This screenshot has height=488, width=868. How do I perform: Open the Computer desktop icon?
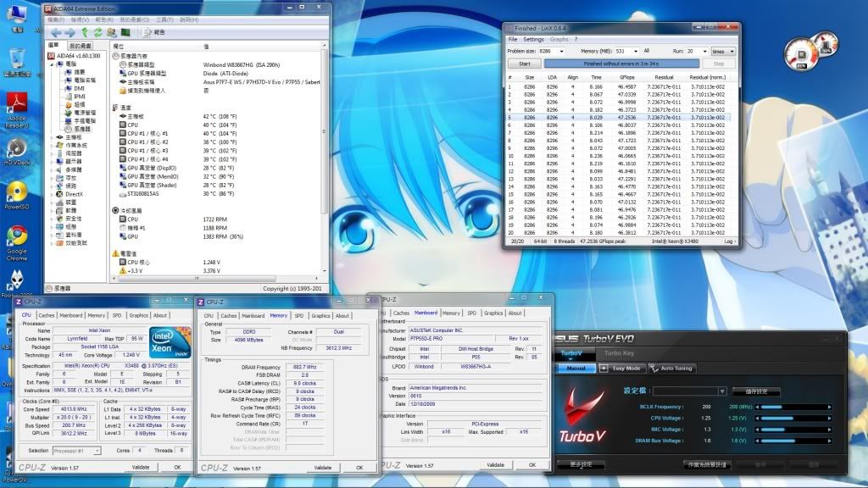pyautogui.click(x=17, y=17)
